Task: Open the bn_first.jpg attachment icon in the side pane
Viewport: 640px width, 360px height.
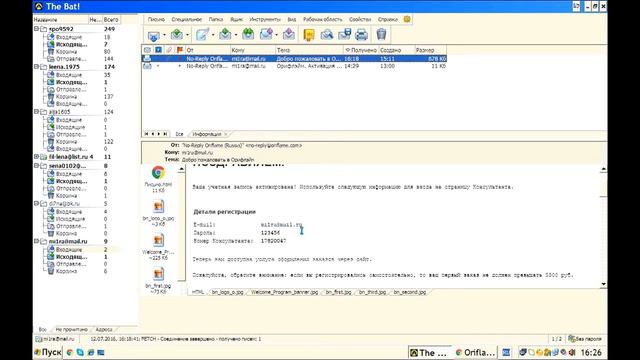Action: [158, 274]
